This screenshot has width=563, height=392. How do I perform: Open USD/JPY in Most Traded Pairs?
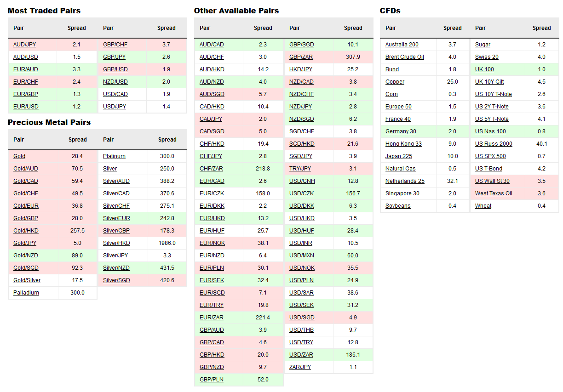[x=115, y=107]
